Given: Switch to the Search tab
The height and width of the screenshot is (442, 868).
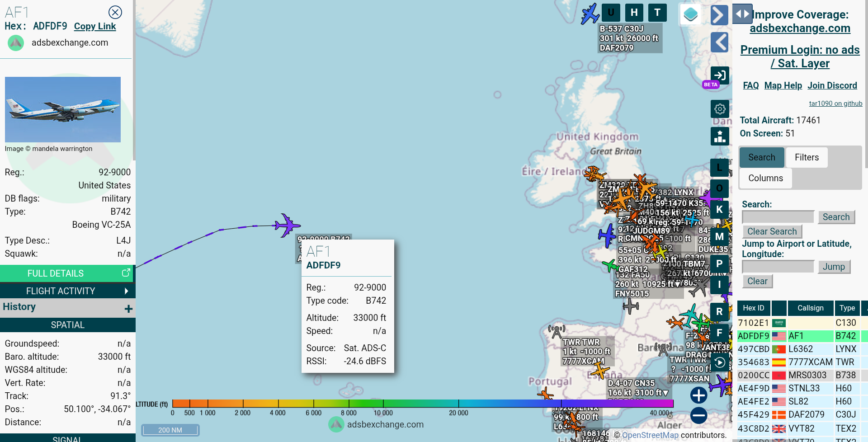Looking at the screenshot, I should 762,157.
